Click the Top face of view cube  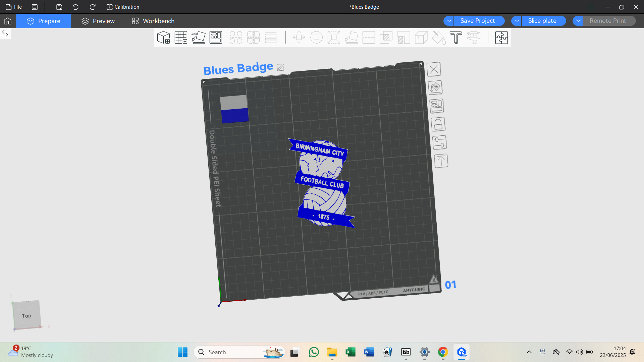pos(26,316)
